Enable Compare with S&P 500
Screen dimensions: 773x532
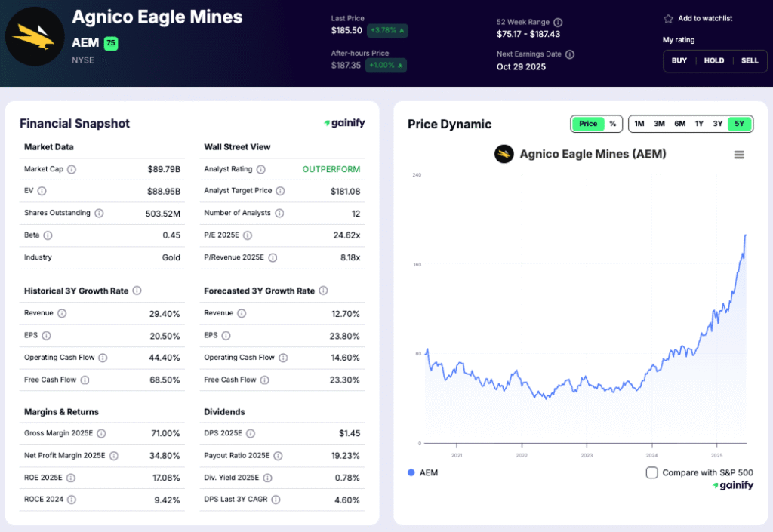tap(652, 472)
